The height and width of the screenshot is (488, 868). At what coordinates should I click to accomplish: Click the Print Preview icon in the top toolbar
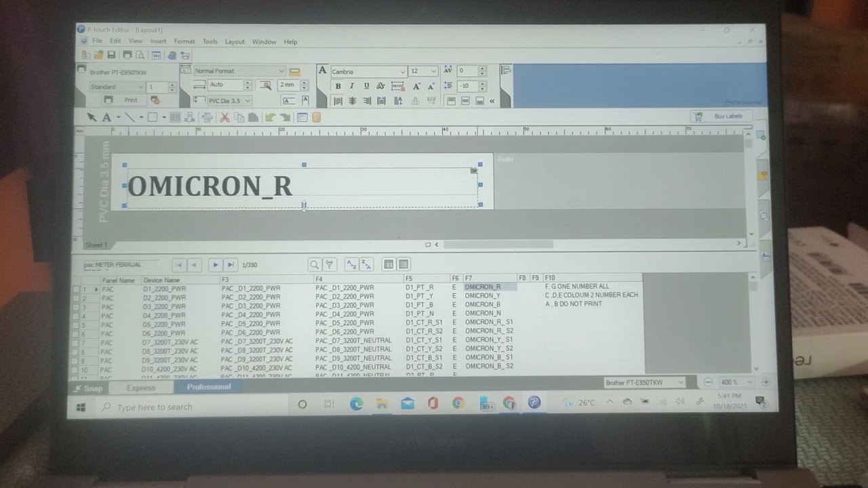[x=140, y=55]
